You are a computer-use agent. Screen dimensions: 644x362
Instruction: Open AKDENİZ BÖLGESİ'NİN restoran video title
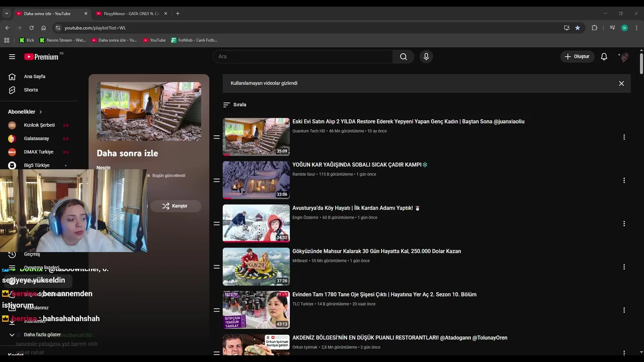tap(399, 338)
